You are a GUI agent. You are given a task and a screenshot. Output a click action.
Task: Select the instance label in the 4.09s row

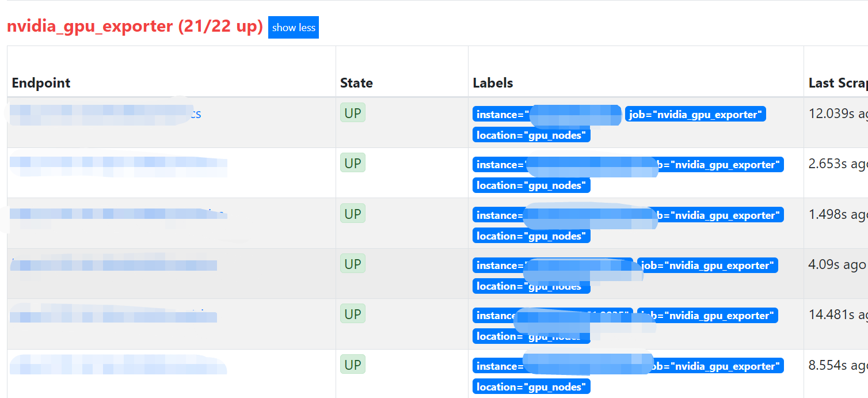click(x=553, y=266)
